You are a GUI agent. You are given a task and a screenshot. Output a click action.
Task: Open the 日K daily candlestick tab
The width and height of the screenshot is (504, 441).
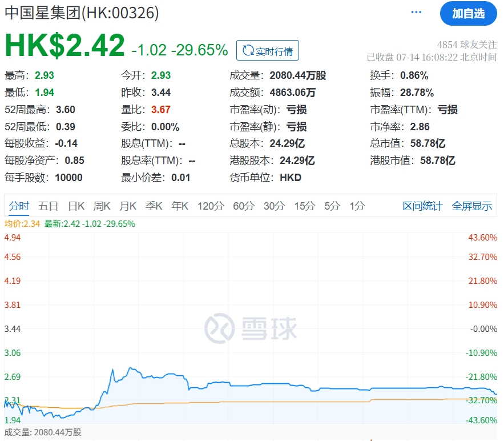[76, 206]
